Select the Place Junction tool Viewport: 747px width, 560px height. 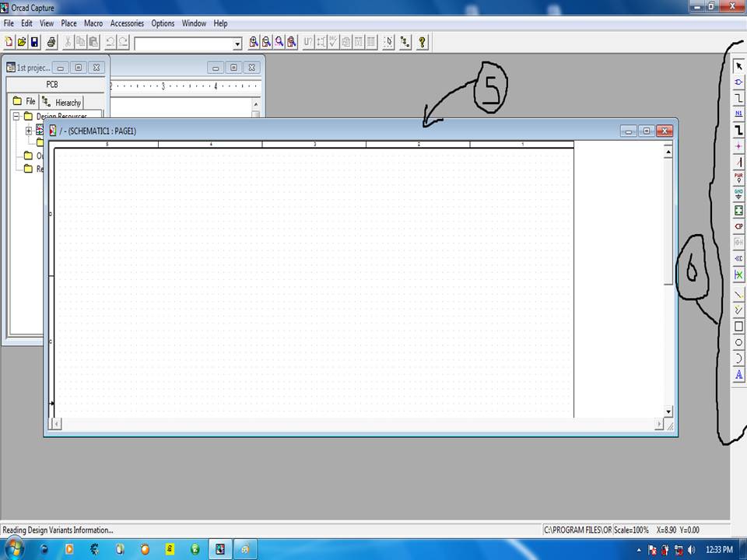738,146
